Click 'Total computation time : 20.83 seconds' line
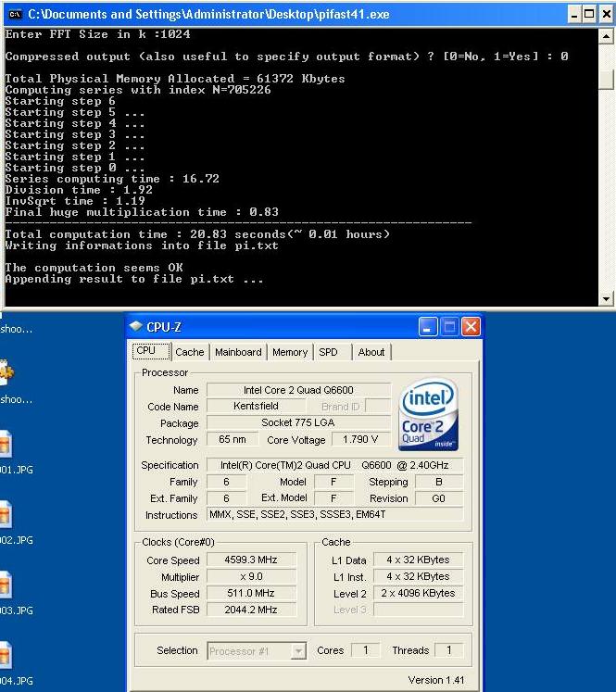Viewport: 616px width, 692px height. [197, 234]
